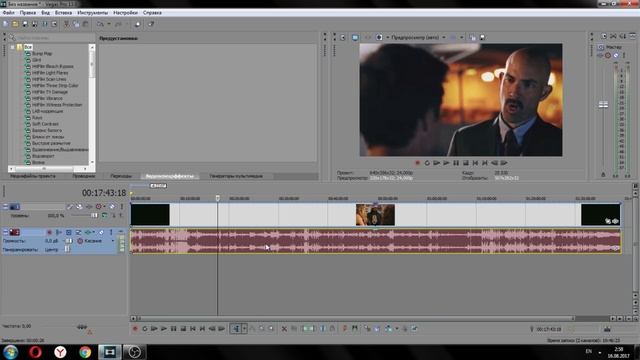
Task: Click Stop in the video preview window
Action: [x=466, y=163]
